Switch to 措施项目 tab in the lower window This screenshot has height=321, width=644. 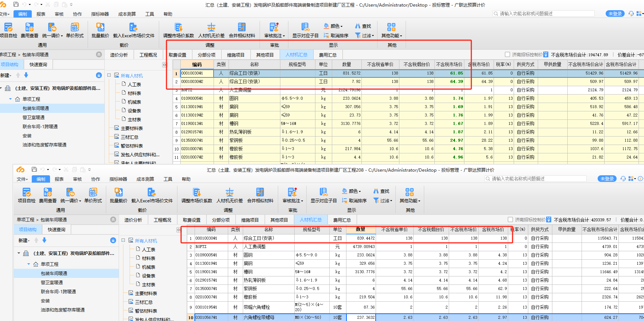click(250, 220)
